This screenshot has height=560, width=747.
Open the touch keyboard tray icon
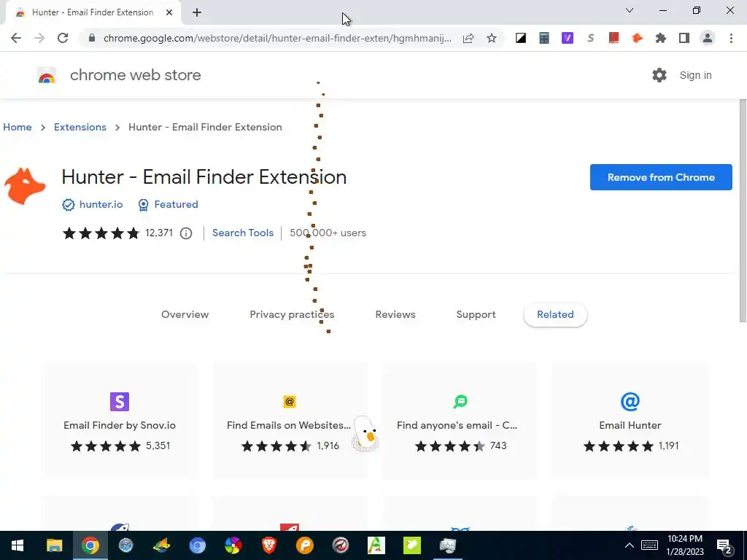(649, 545)
